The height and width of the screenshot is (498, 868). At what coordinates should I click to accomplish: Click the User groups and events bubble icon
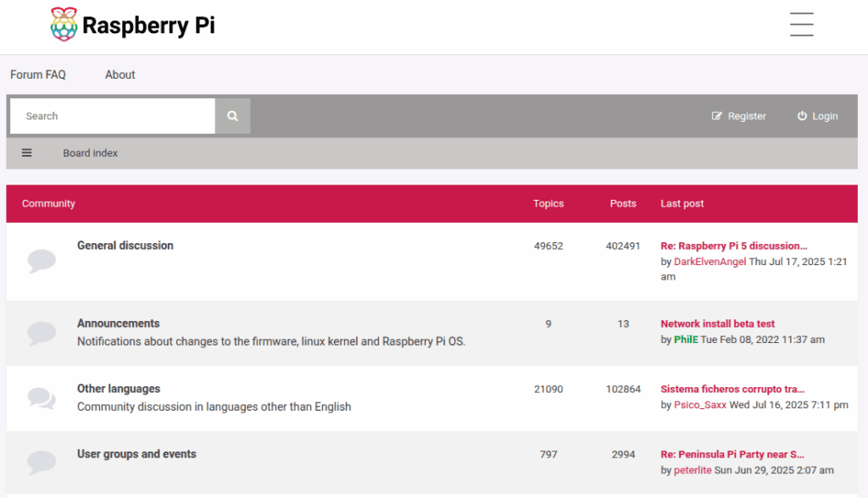(x=42, y=462)
